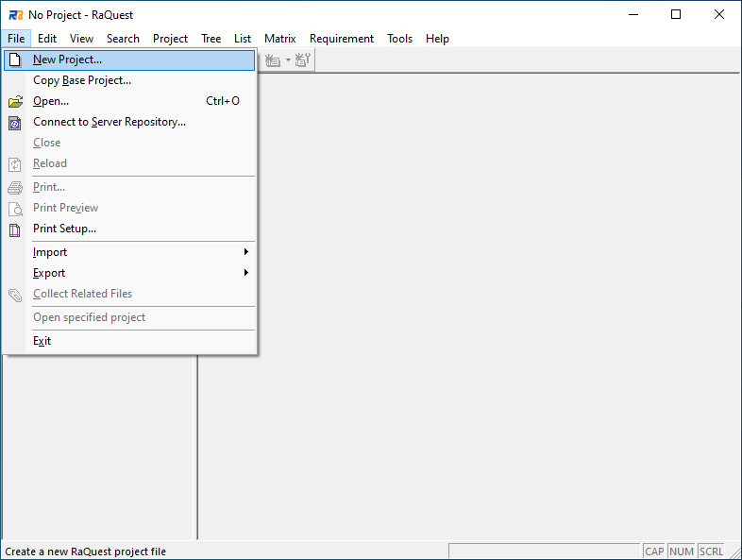Click disabled Open specified project entry
The image size is (742, 560).
[x=129, y=317]
